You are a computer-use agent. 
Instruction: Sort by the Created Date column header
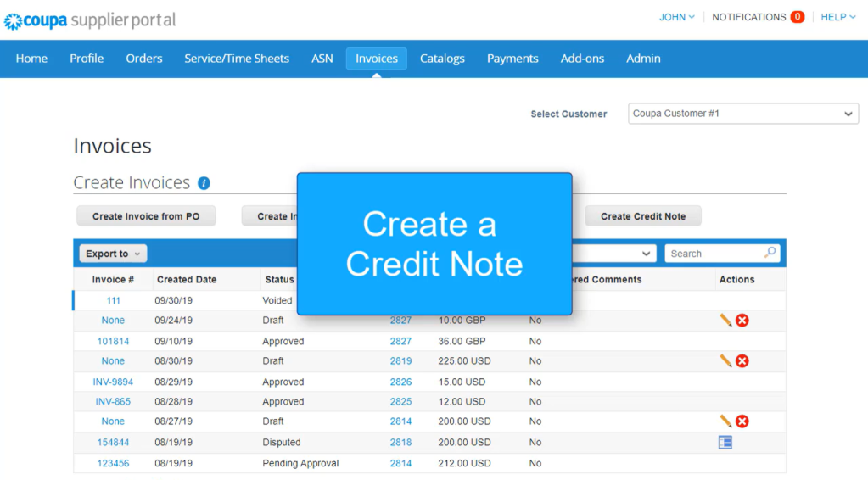point(187,279)
